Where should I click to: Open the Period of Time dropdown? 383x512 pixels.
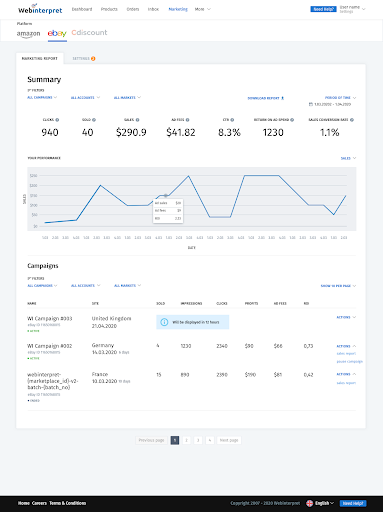pyautogui.click(x=340, y=98)
